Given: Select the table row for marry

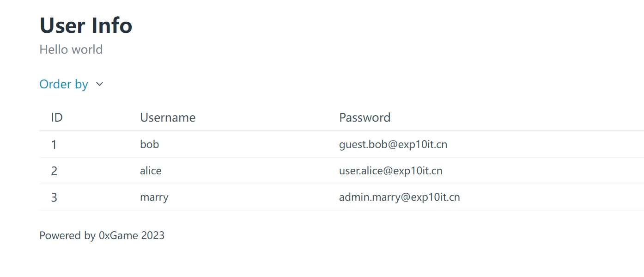Looking at the screenshot, I should pos(341,197).
